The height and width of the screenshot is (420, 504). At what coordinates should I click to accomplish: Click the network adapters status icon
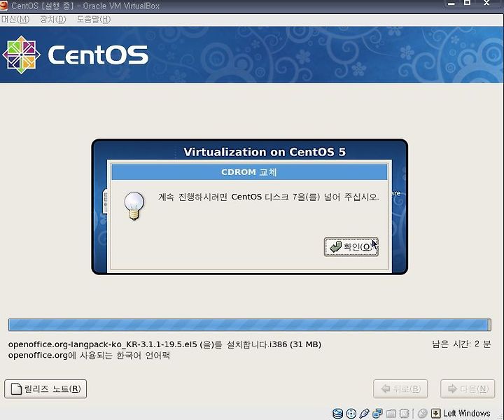click(377, 413)
